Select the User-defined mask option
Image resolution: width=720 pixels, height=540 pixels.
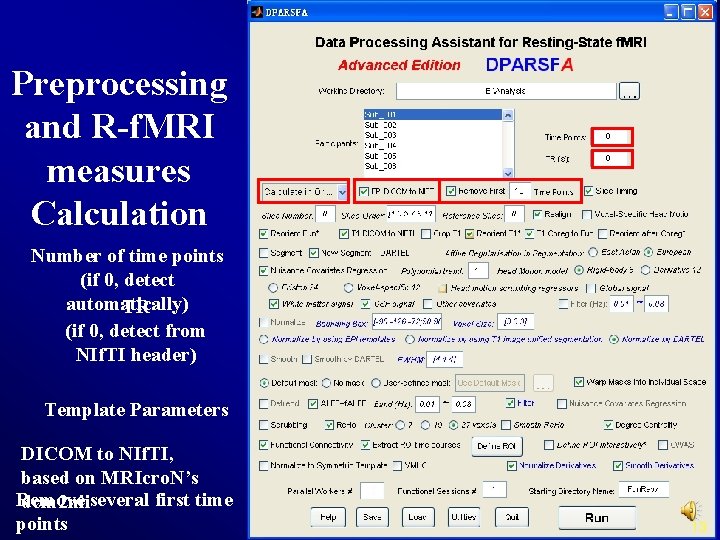tap(376, 382)
